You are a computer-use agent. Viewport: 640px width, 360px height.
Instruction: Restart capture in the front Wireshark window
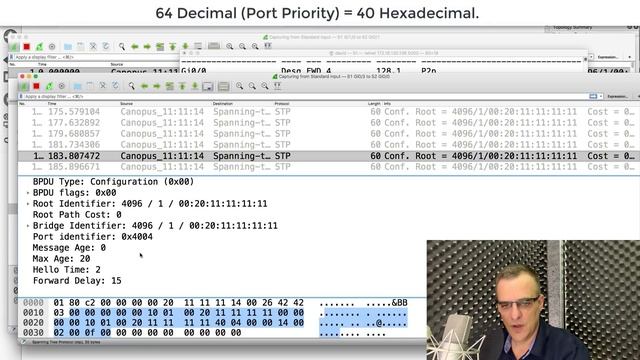49,86
